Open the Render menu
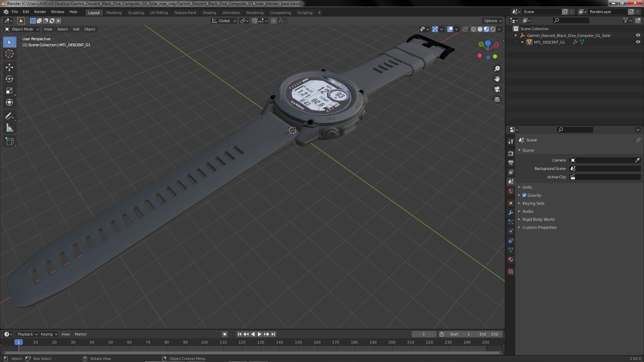This screenshot has height=362, width=644. click(x=40, y=12)
